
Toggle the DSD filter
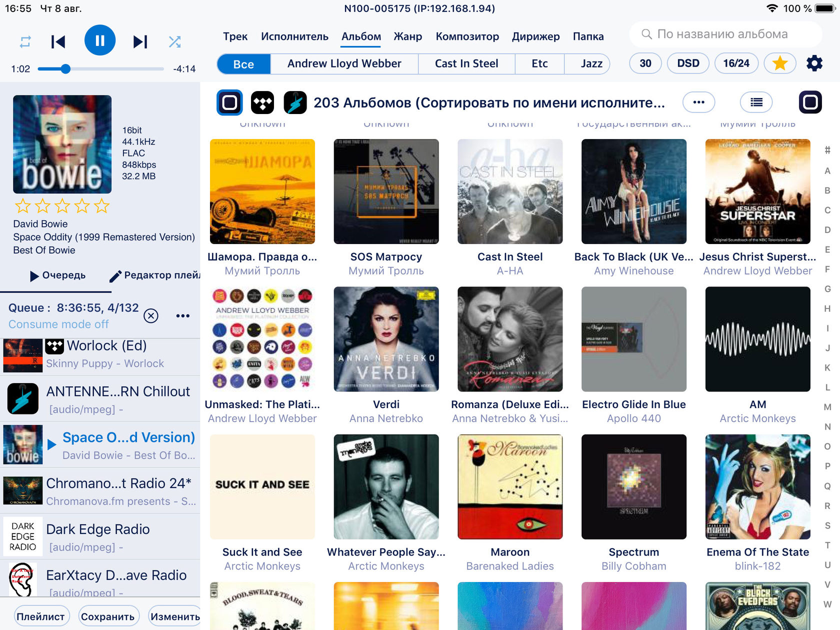688,63
